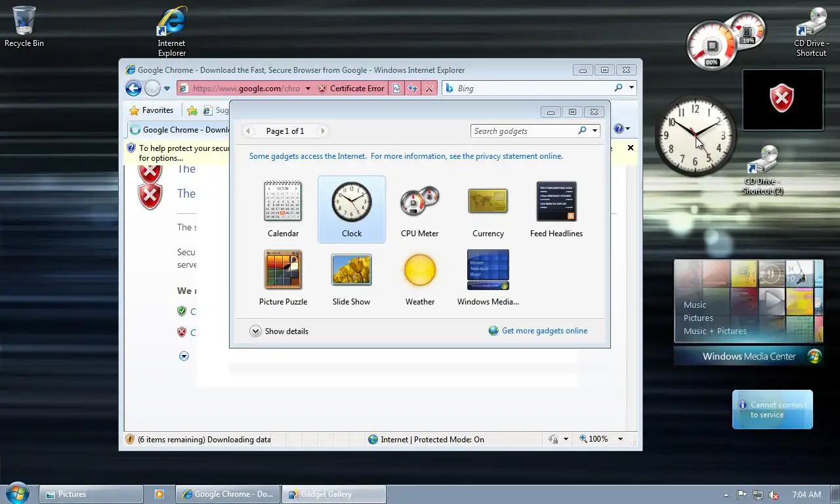
Task: Expand the blue down arrow on IE page
Action: point(184,356)
